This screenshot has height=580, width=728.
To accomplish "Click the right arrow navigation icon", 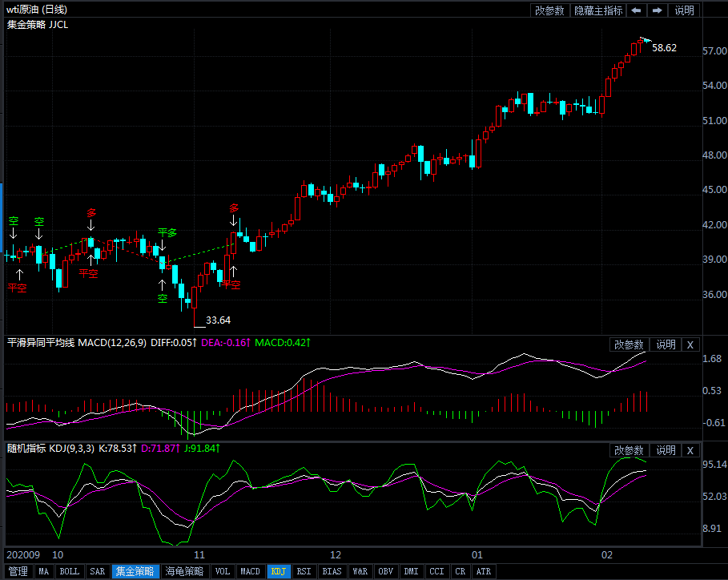I will (657, 10).
